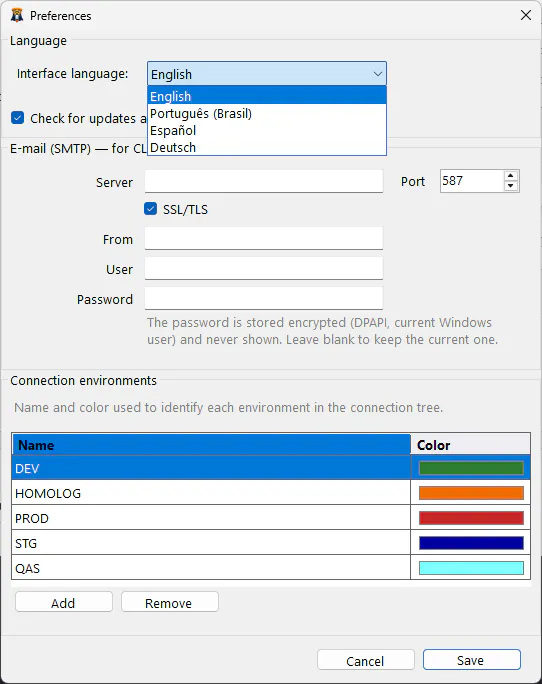
Task: Save the preferences
Action: pos(471,660)
